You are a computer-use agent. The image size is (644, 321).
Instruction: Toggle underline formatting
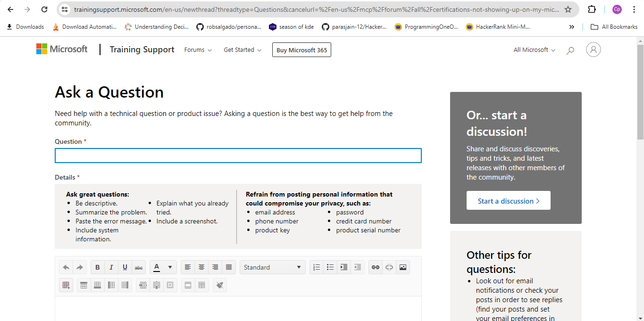coord(125,267)
